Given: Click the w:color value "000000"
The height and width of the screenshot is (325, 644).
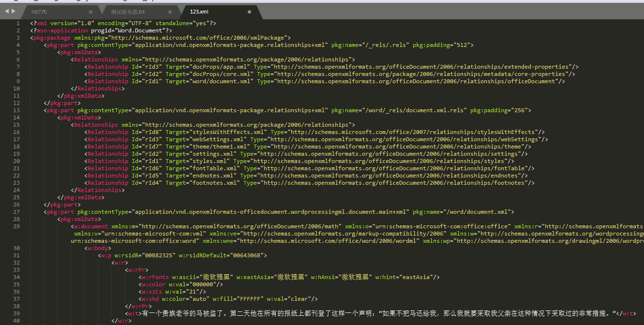Looking at the screenshot, I should coord(203,284).
